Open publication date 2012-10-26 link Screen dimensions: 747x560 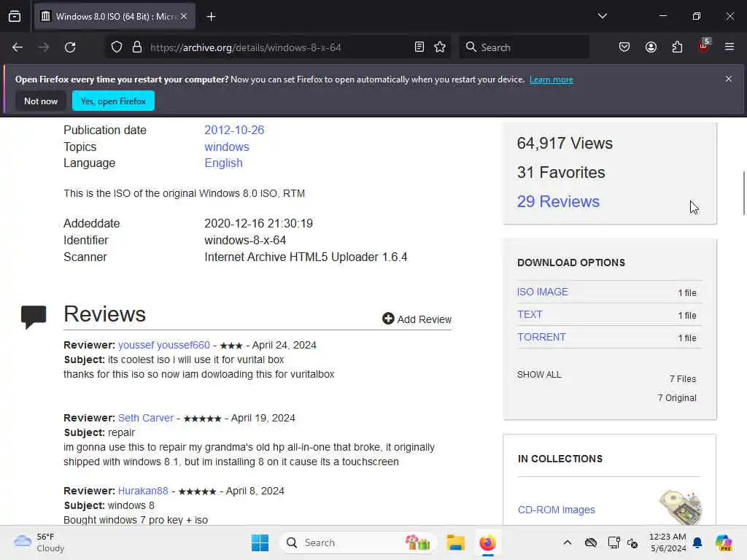coord(234,130)
